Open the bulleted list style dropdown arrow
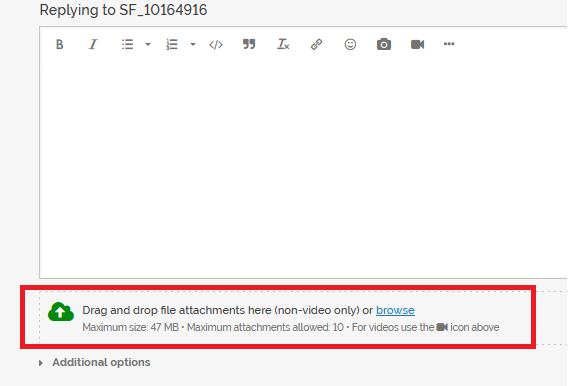Image resolution: width=578 pixels, height=386 pixels. (148, 45)
